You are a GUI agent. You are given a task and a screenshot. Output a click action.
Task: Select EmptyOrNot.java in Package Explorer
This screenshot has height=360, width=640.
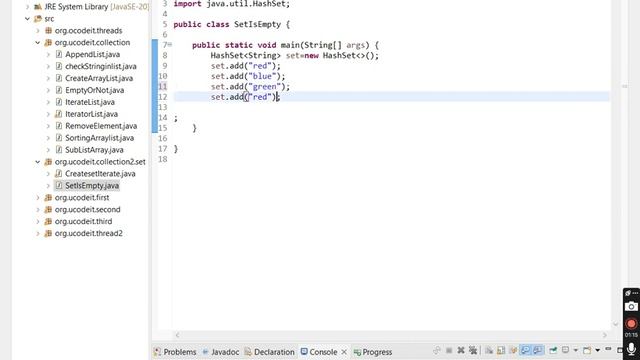tap(94, 90)
